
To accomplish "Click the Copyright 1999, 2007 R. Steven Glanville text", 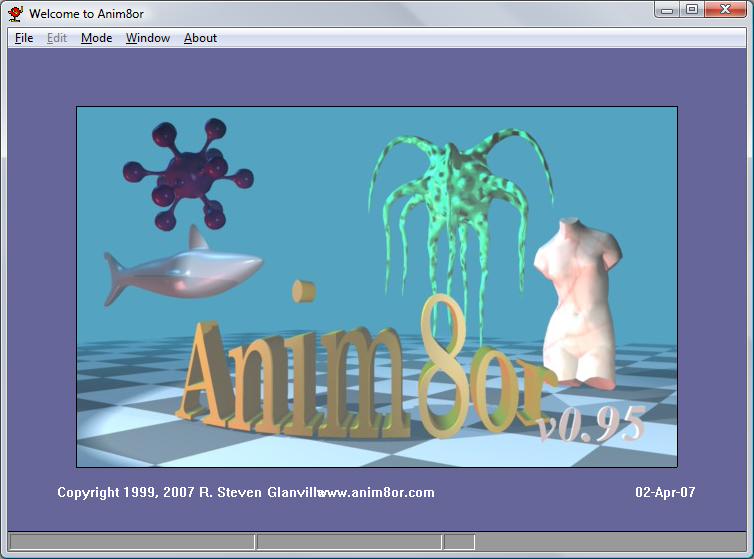I will click(189, 493).
